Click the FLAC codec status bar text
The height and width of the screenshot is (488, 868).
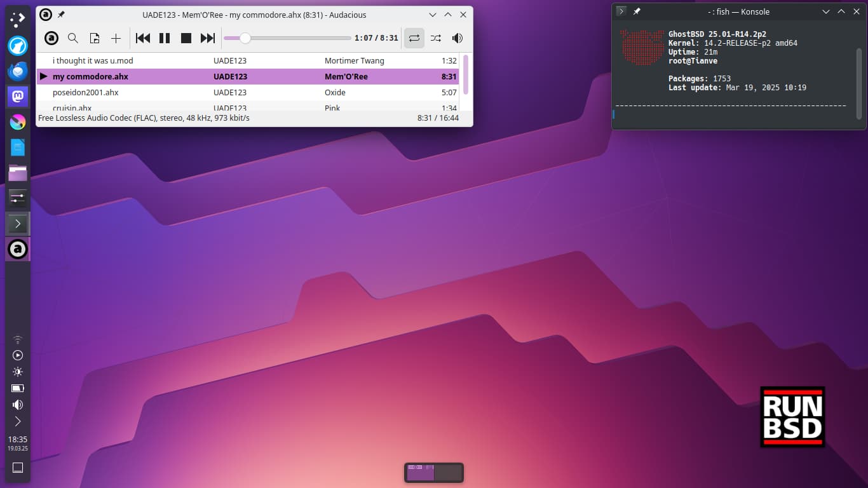(144, 118)
